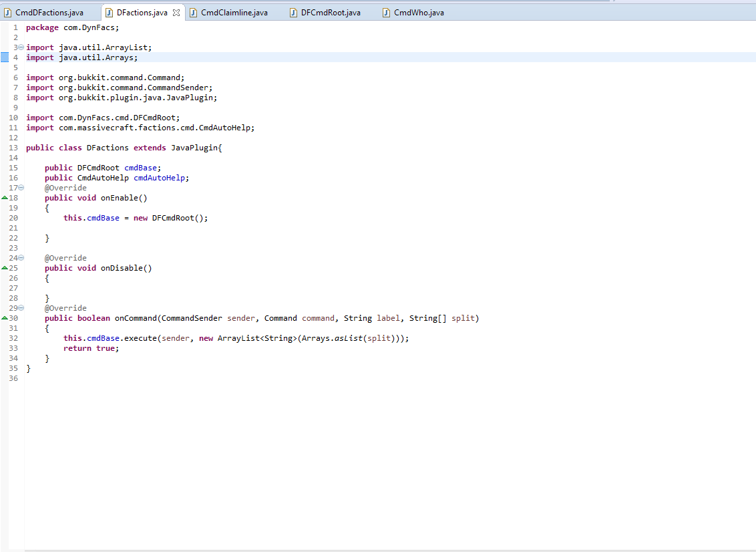Click the blue marker beside line 4
Viewport: 756px width, 552px height.
4,57
